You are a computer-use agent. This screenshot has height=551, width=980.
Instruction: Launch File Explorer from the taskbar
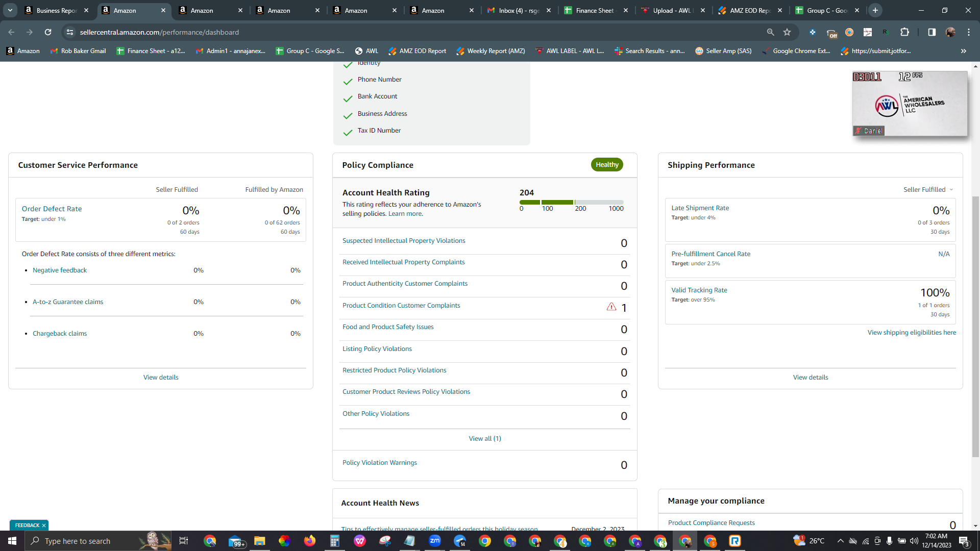coord(259,541)
